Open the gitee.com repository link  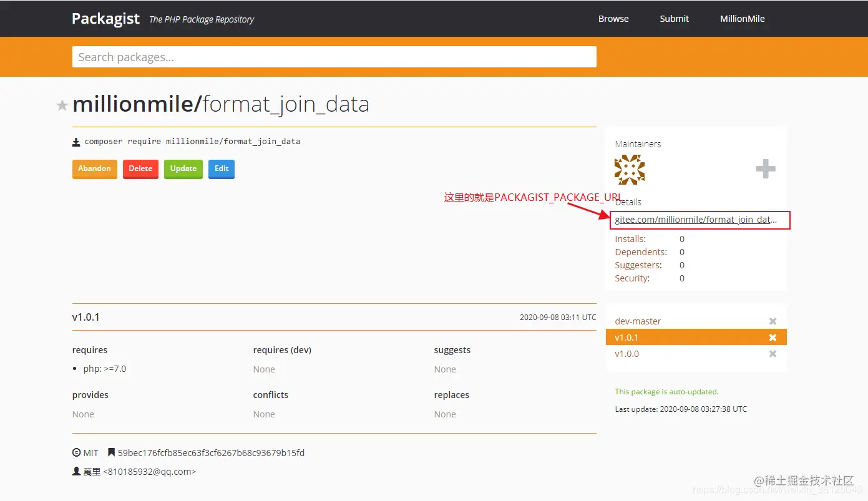click(696, 220)
